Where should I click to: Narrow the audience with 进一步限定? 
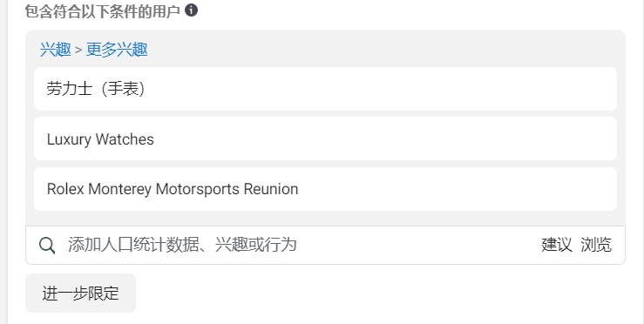click(x=80, y=294)
